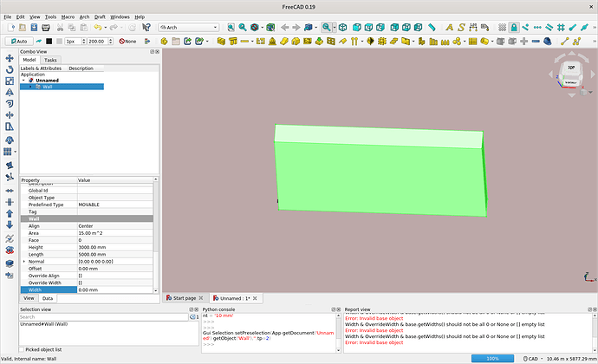
Task: Toggle the zoom box tool button
Action: coord(326,28)
